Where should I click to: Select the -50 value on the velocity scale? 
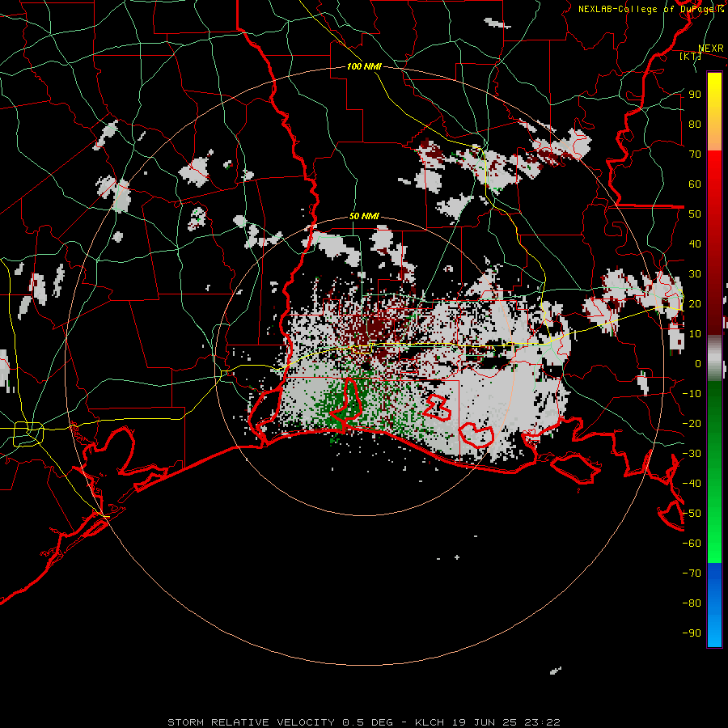[x=692, y=514]
